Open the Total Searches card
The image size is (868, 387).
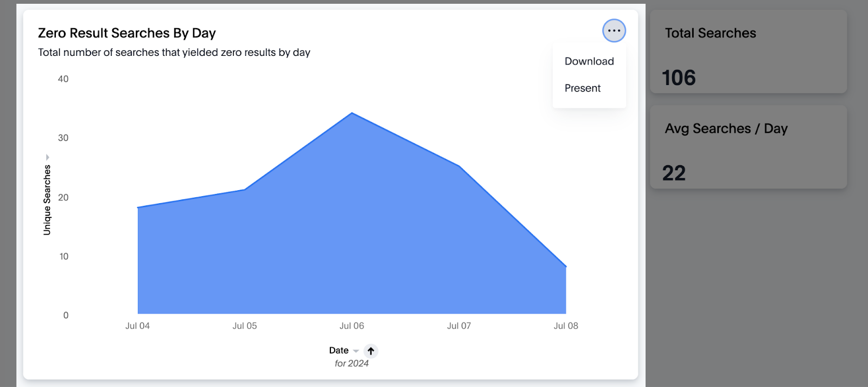pyautogui.click(x=748, y=51)
